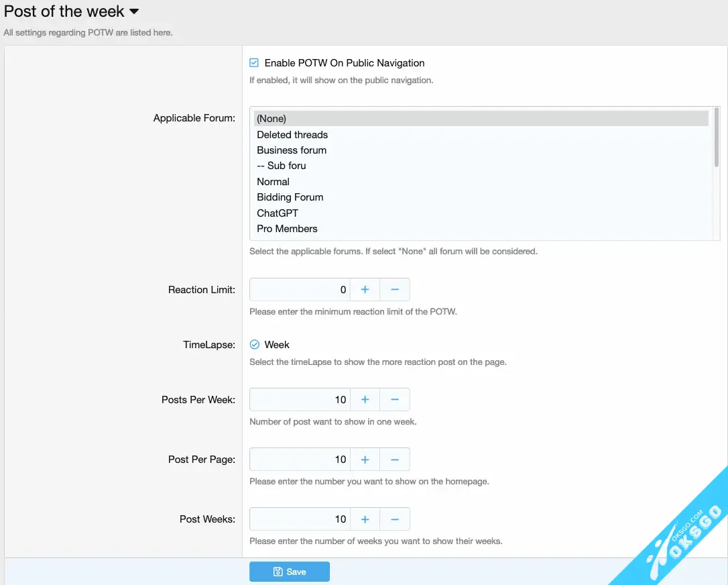Choose Deleted threads in forum list
The width and height of the screenshot is (728, 585).
(292, 135)
